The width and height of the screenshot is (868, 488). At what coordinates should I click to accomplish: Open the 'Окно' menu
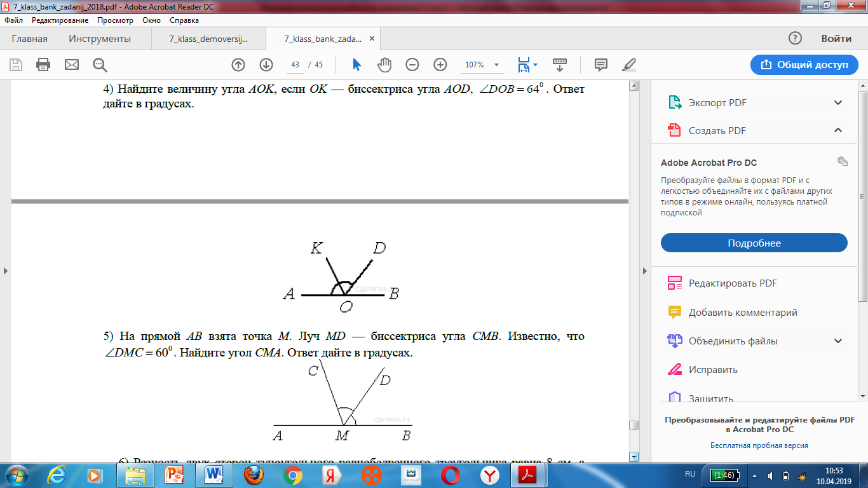[151, 20]
